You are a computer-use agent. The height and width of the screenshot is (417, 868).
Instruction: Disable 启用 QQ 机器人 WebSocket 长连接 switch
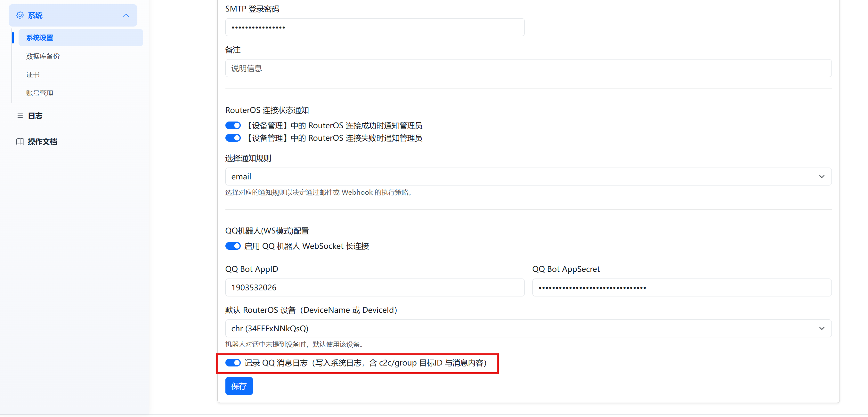tap(233, 246)
